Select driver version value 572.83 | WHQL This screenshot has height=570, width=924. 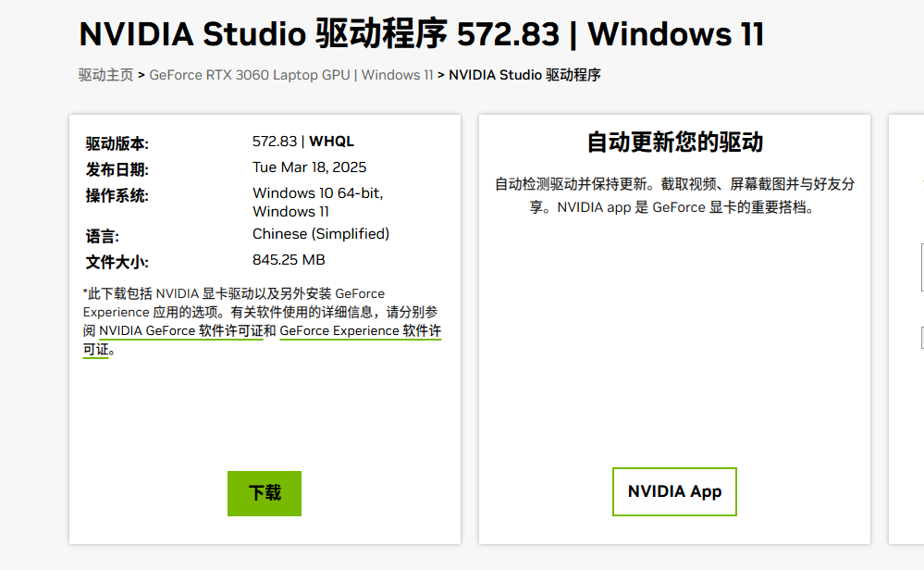point(302,142)
